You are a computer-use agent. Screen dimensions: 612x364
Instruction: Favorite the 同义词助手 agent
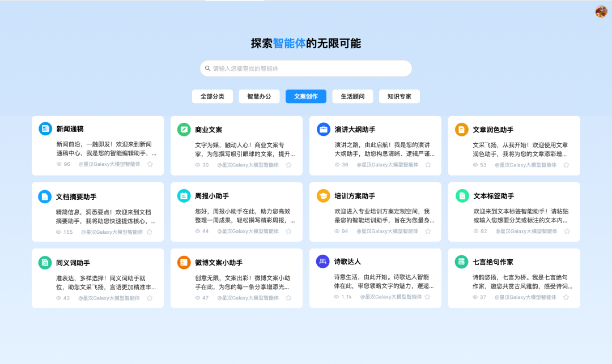150,298
